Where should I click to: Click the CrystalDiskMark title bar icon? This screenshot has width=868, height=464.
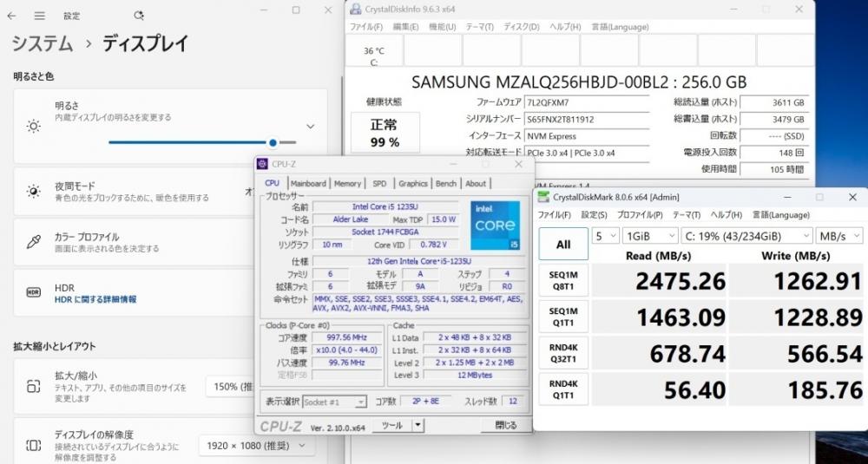544,197
